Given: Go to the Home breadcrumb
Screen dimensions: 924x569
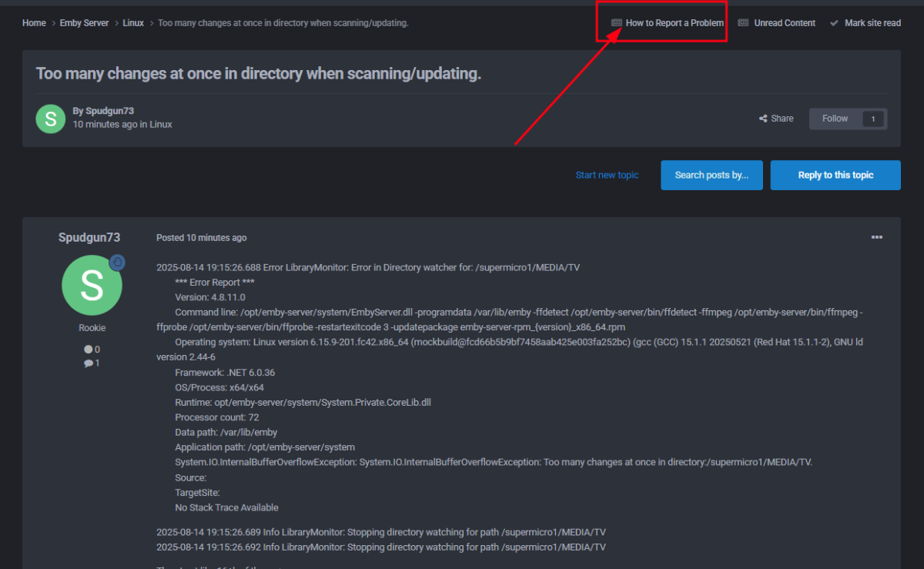Looking at the screenshot, I should pos(34,23).
